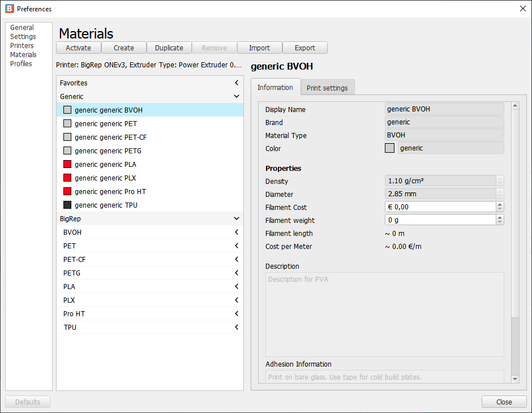Select generic generic TPU material
Image resolution: width=532 pixels, height=413 pixels.
point(150,205)
